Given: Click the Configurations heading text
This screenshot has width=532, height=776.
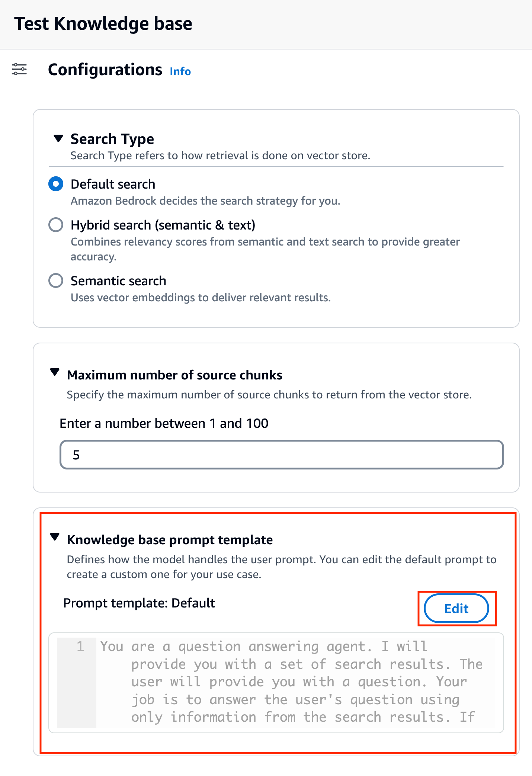Looking at the screenshot, I should [105, 70].
